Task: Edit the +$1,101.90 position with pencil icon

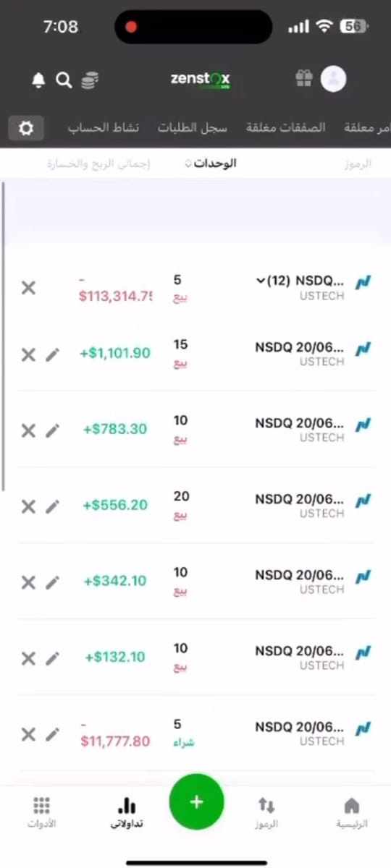Action: 52,354
